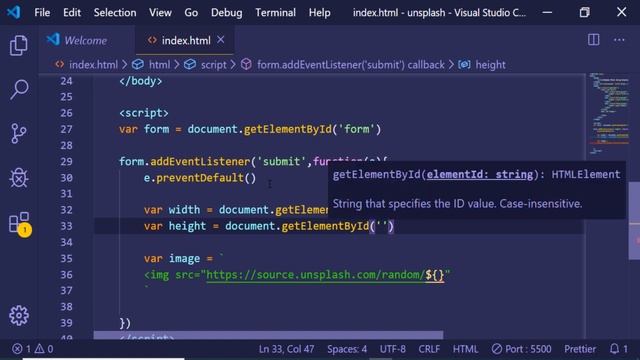Click Spaces: 4 indentation setting

click(x=347, y=349)
